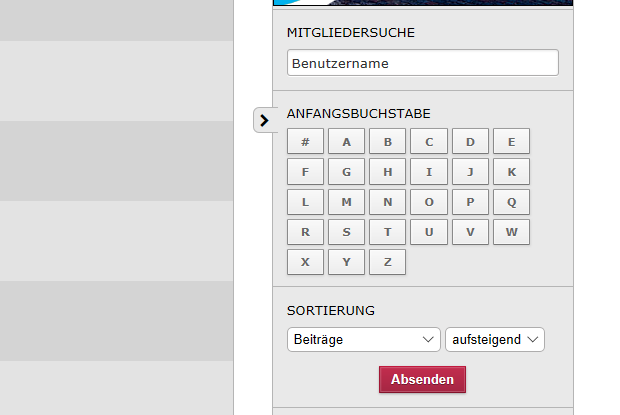
Task: Filter members starting with letter A
Action: tap(346, 142)
